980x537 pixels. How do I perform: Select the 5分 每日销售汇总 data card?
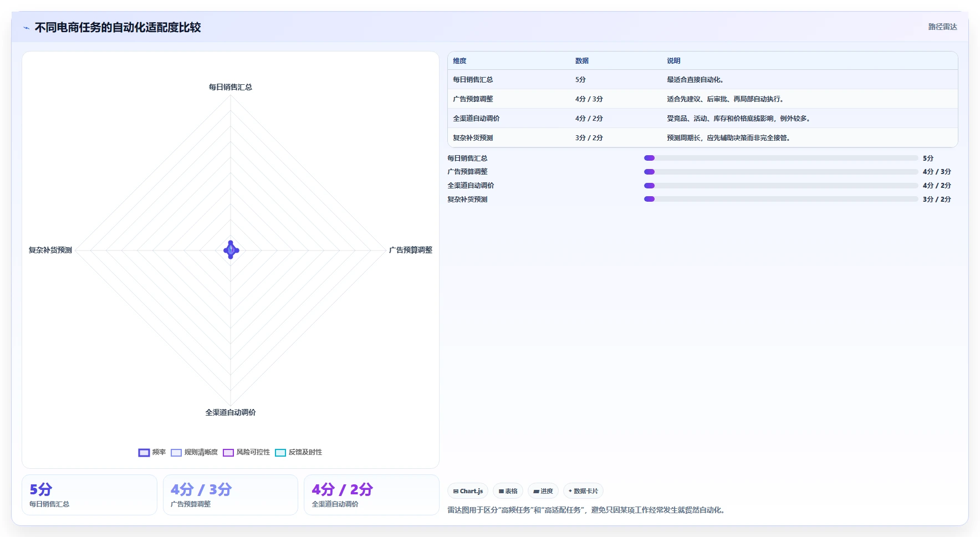89,495
